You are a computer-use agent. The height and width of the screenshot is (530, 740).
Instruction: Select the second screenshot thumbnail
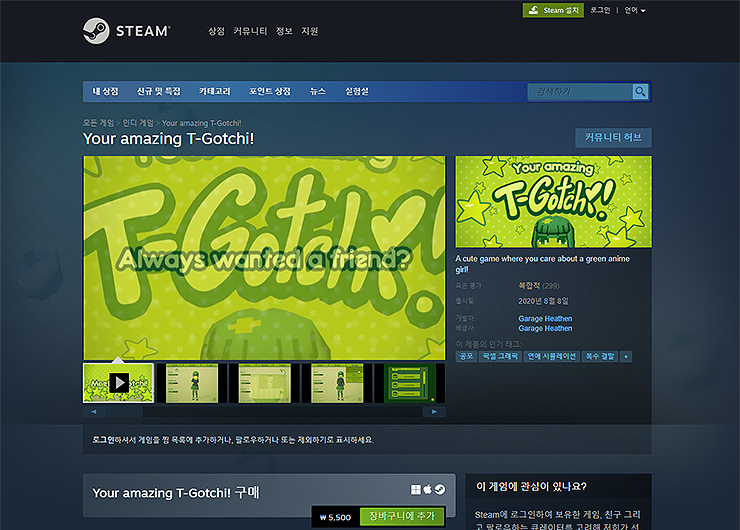tap(192, 383)
